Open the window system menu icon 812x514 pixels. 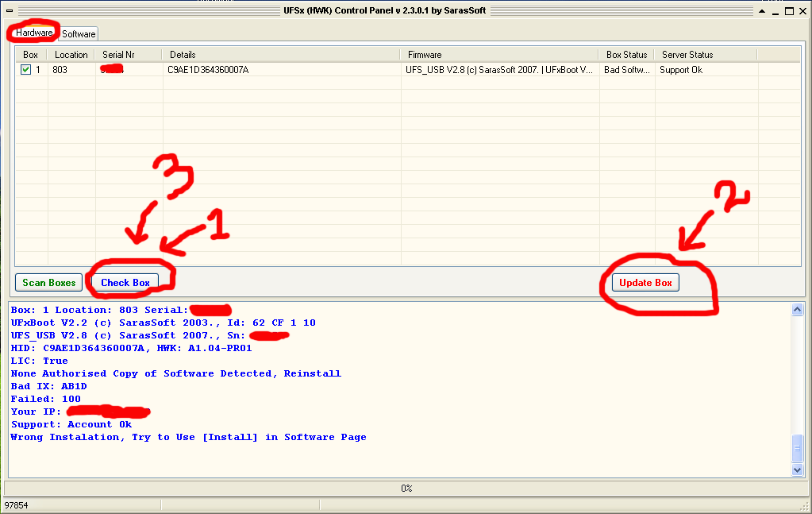[x=10, y=10]
